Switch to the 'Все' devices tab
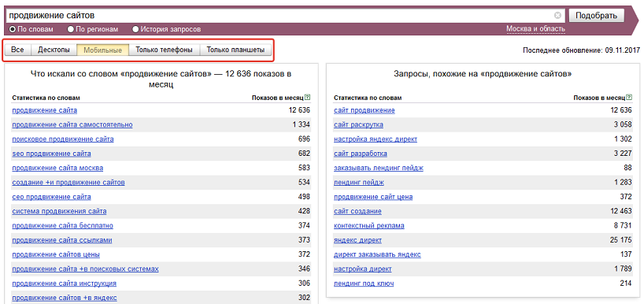The height and width of the screenshot is (304, 644). [x=17, y=50]
